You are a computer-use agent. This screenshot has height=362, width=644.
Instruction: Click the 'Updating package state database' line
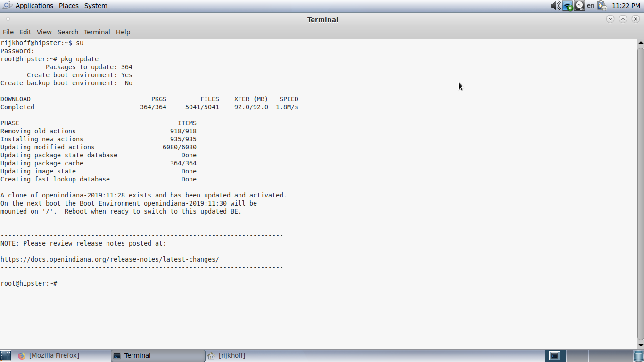[x=99, y=155]
